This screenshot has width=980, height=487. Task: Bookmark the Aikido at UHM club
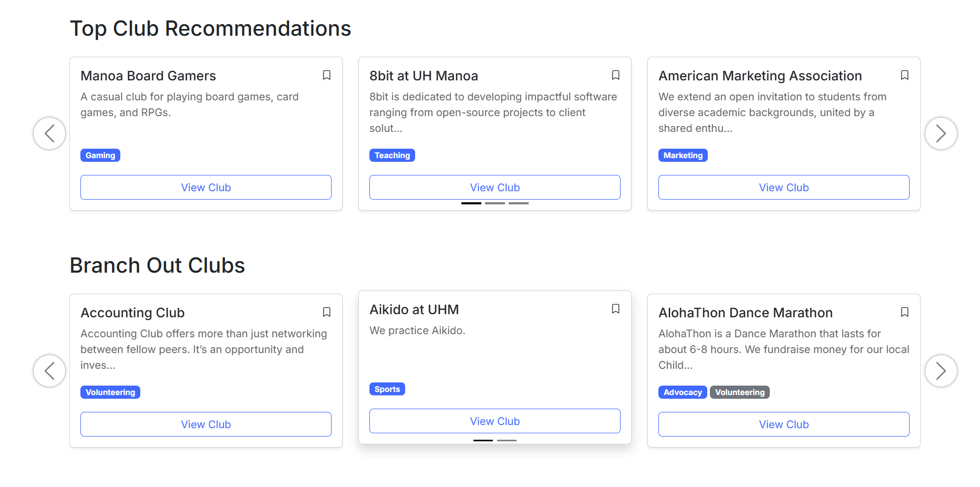615,309
